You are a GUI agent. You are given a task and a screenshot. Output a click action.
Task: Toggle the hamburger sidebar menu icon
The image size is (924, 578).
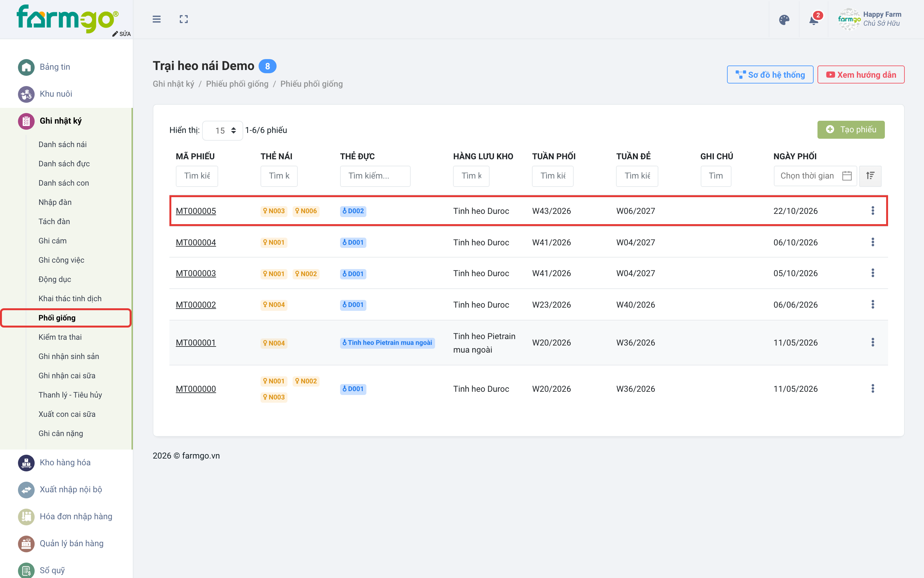point(157,19)
